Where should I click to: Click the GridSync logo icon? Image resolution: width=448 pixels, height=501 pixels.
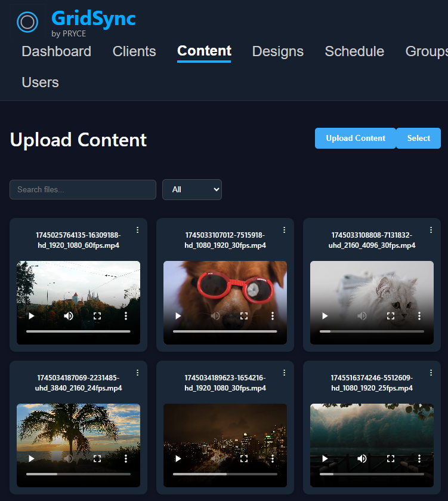27,22
